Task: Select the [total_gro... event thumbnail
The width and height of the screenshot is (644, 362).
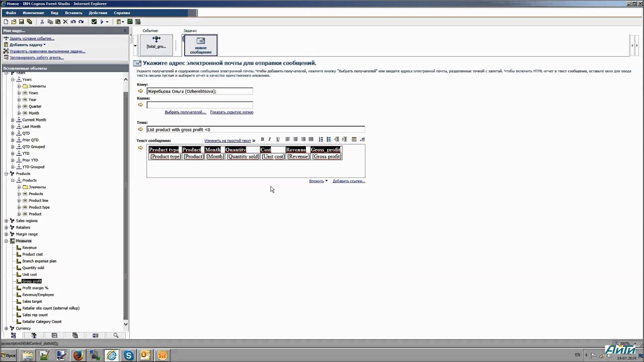Action: (156, 45)
